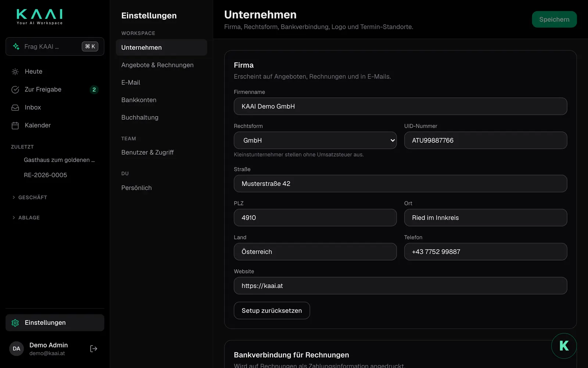Expand the GESCHÄFT section

coord(29,198)
